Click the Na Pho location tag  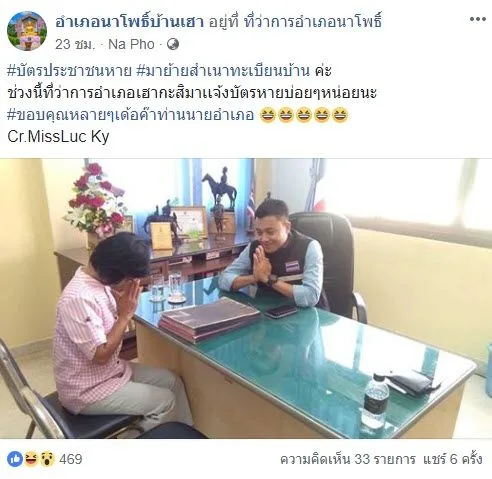click(131, 44)
